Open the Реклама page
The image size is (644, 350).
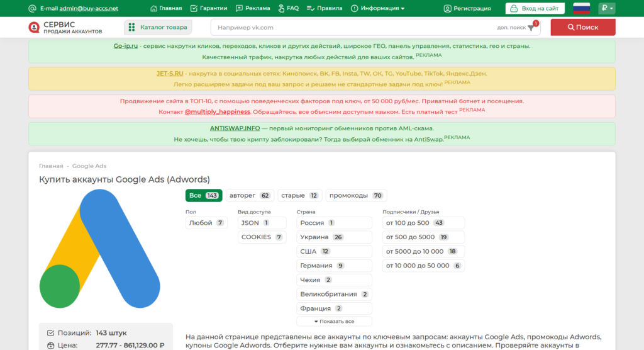click(x=253, y=8)
